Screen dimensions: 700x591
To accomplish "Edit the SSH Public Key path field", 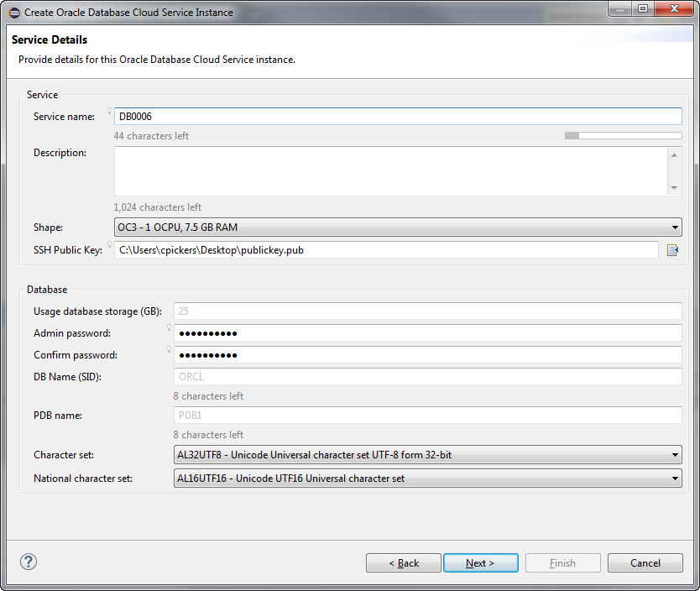I will [386, 250].
